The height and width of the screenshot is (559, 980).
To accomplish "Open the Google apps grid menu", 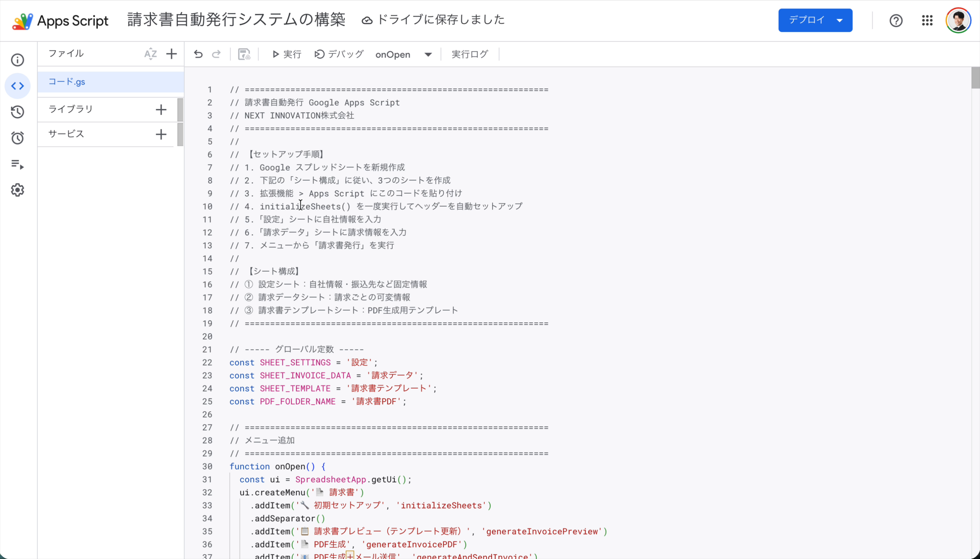I will point(927,20).
